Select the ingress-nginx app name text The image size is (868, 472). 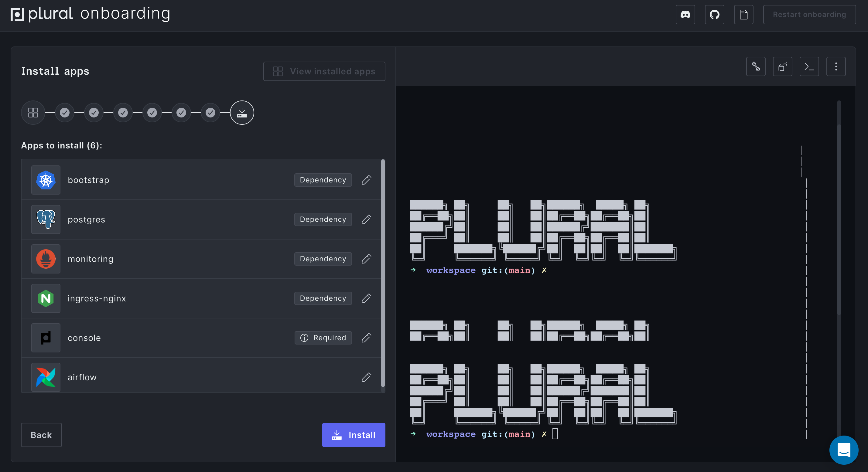click(x=97, y=299)
